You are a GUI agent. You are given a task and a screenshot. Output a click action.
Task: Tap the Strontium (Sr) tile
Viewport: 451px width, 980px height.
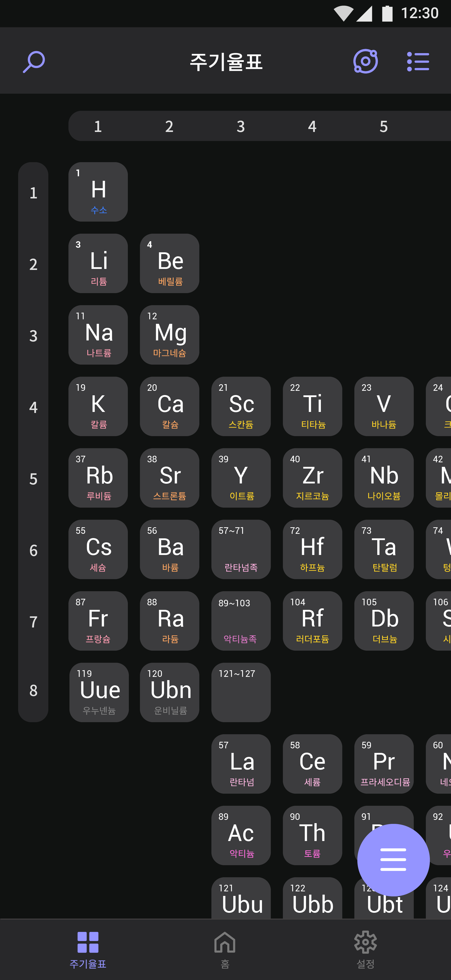click(170, 478)
